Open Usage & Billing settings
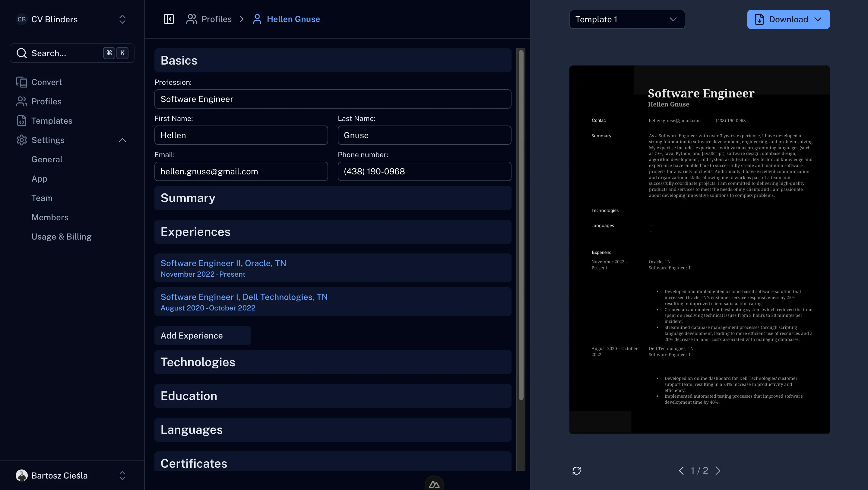Image resolution: width=868 pixels, height=490 pixels. [61, 237]
